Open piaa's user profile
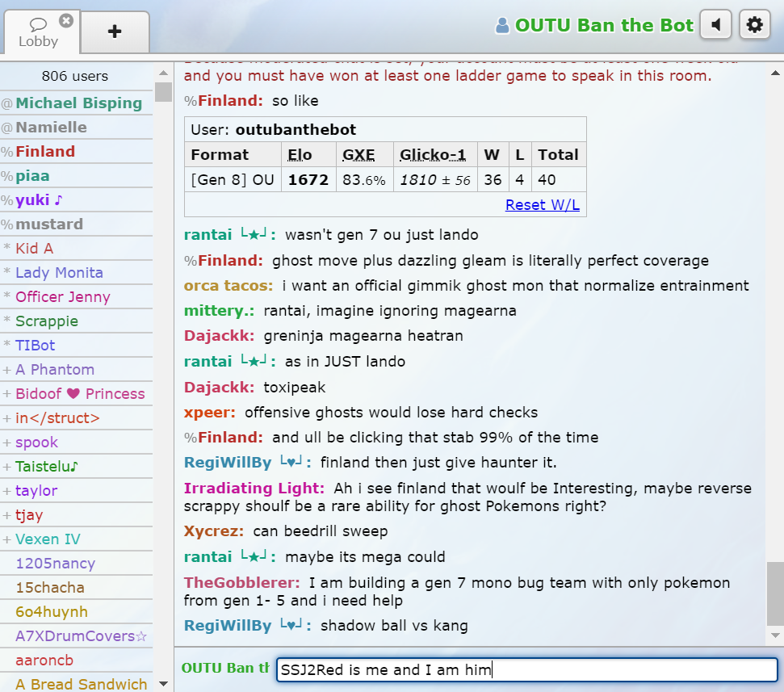This screenshot has height=692, width=784. [x=76, y=175]
